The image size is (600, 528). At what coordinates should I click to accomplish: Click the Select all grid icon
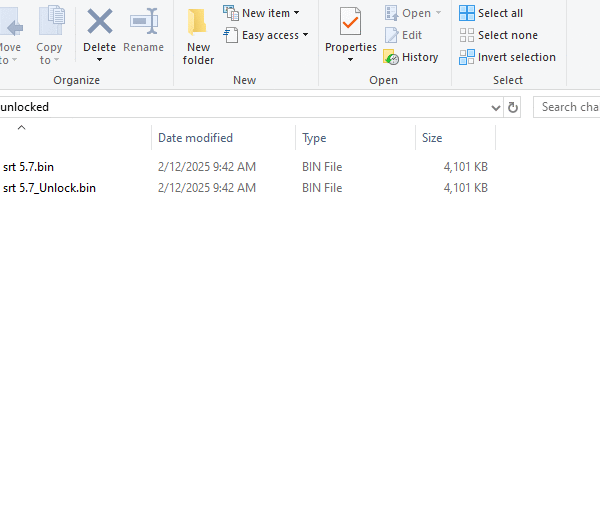point(467,13)
